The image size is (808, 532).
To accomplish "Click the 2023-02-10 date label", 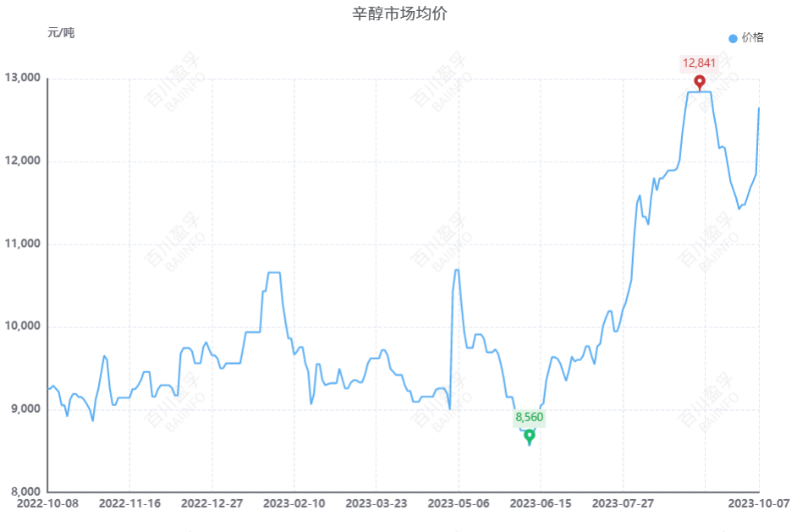I will [x=294, y=503].
